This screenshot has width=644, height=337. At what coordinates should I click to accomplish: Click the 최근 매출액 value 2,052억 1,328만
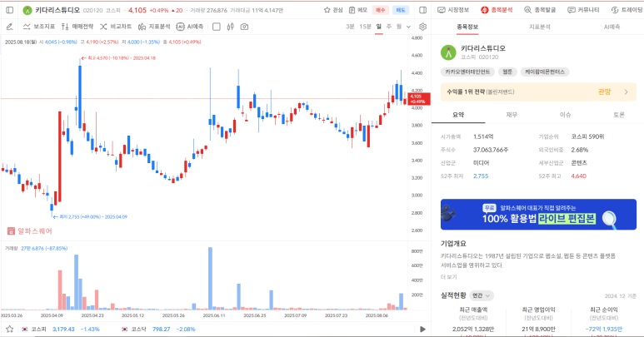pos(472,329)
